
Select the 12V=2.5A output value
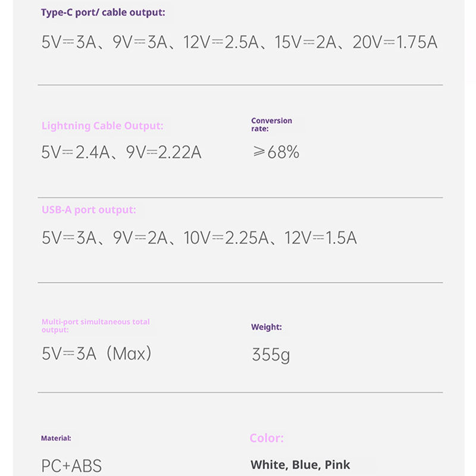tap(221, 42)
